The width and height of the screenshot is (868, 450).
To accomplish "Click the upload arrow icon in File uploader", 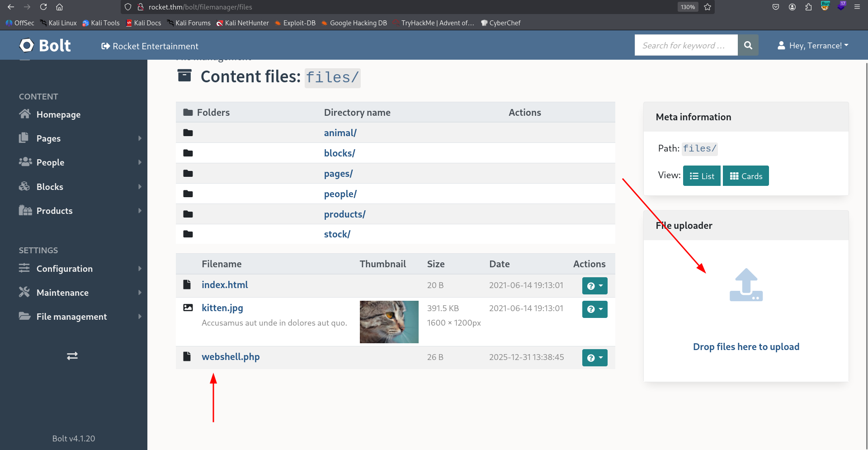I will click(x=746, y=285).
